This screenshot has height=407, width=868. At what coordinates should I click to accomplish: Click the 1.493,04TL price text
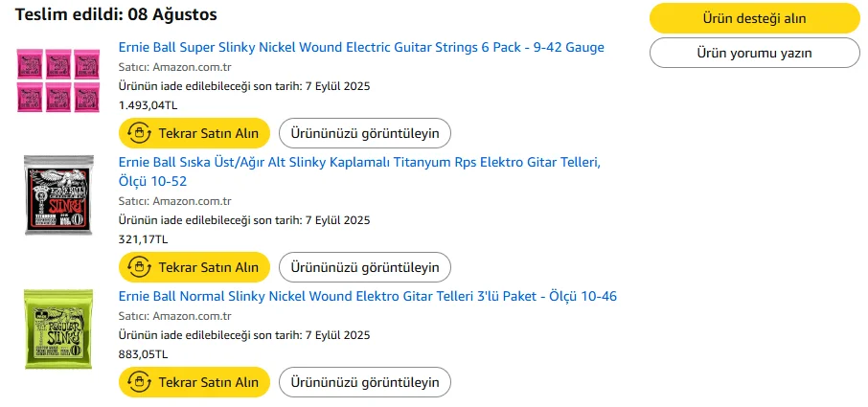click(148, 105)
